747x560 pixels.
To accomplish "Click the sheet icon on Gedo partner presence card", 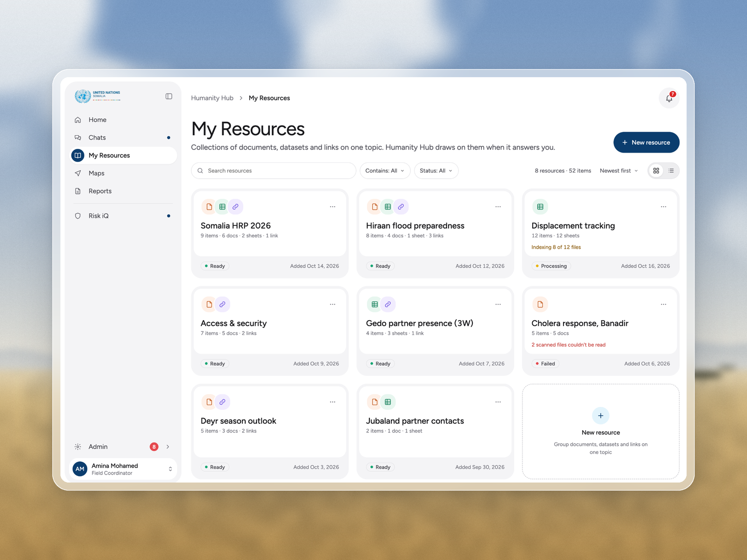I will click(374, 304).
